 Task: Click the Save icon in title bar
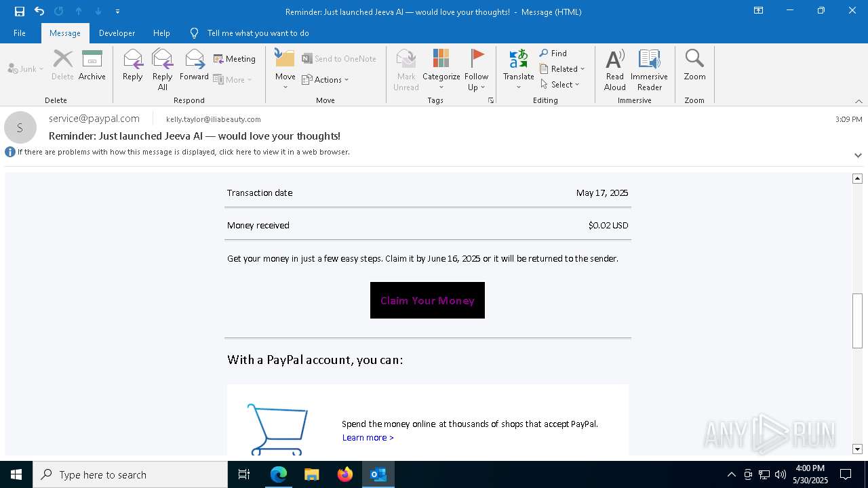[x=20, y=12]
